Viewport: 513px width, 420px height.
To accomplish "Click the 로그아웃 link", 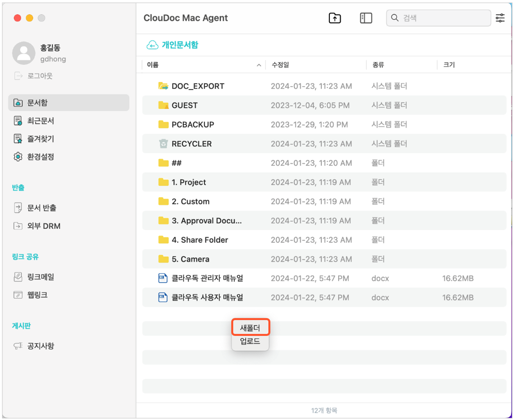I will pyautogui.click(x=40, y=76).
